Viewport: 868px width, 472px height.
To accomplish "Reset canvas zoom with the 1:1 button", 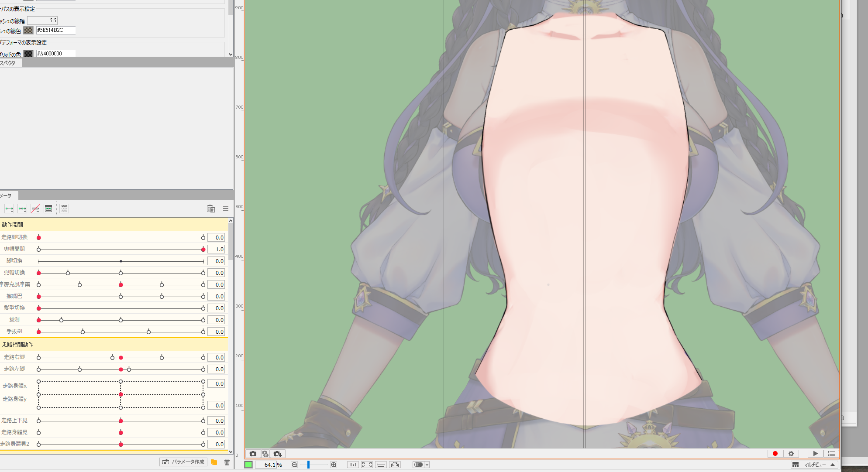I will [353, 465].
